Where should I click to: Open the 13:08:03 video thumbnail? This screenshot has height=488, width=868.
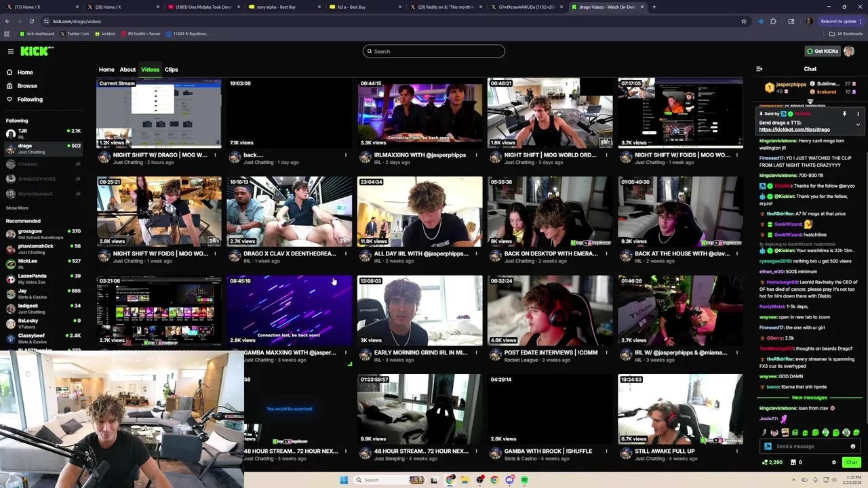420,310
